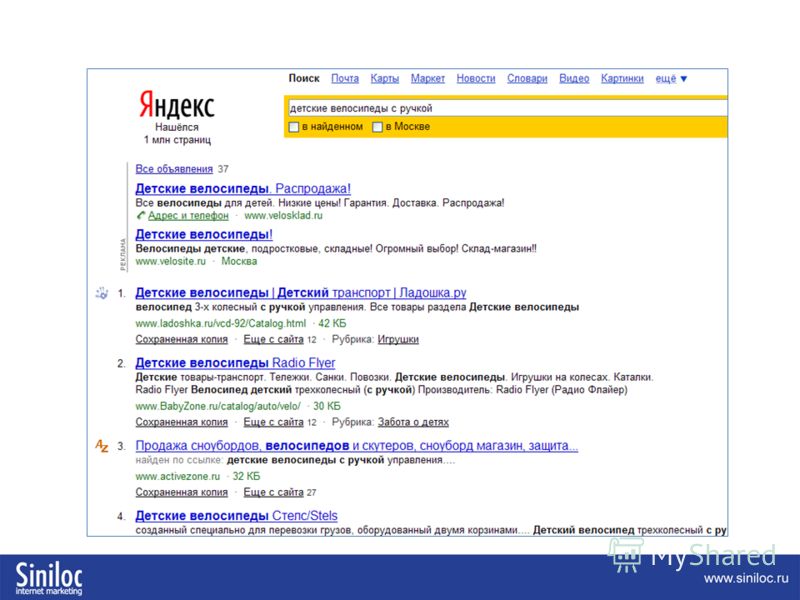Click 'Еще с сайта' under the activezone.ru result
This screenshot has height=600, width=800.
pos(273,492)
